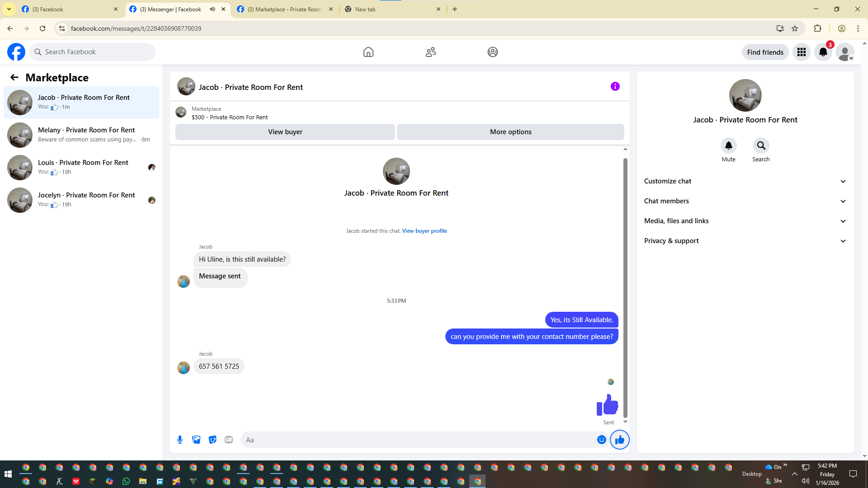Click the View buyer button
Image resolution: width=868 pixels, height=488 pixels.
[285, 132]
